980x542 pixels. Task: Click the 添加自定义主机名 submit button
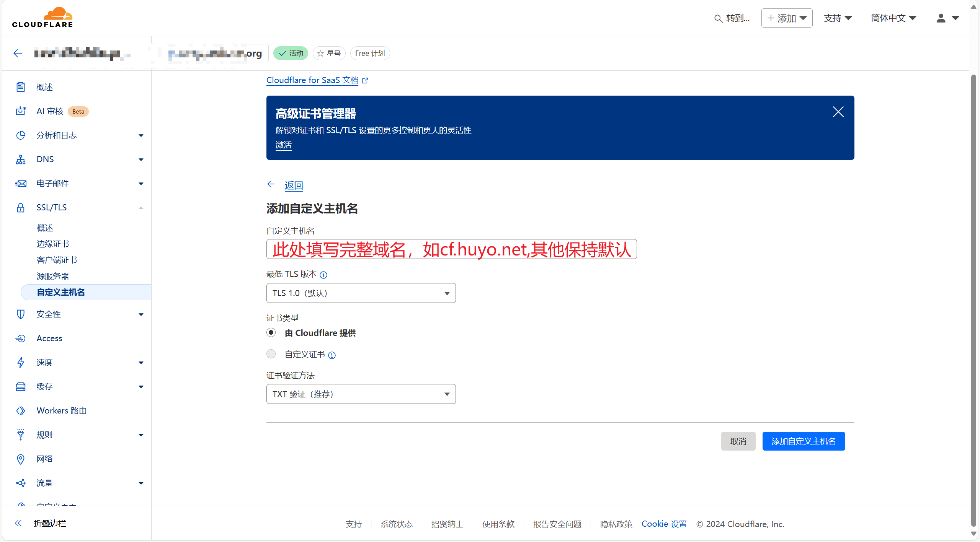tap(804, 441)
